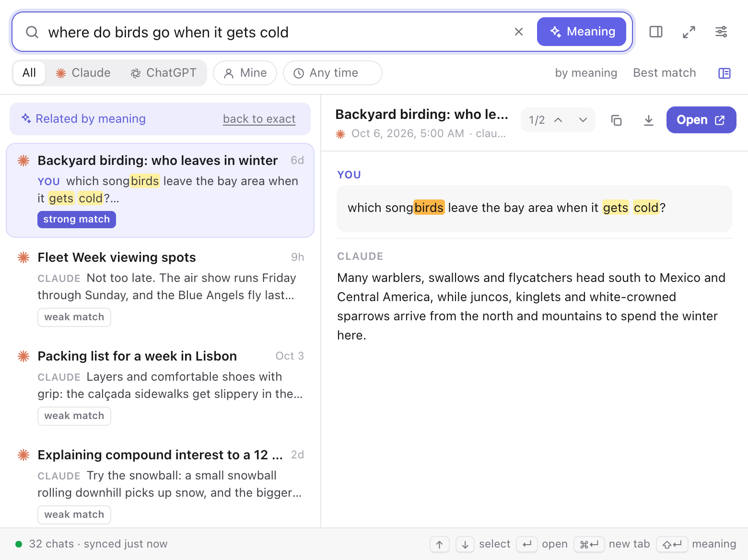Toggle the side panel layout icon
Image resolution: width=748 pixels, height=560 pixels.
click(x=656, y=32)
